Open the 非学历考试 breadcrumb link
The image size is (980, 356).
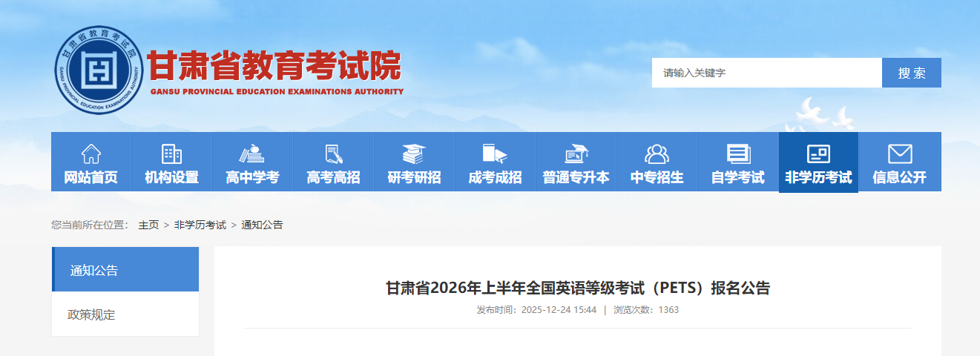(200, 225)
